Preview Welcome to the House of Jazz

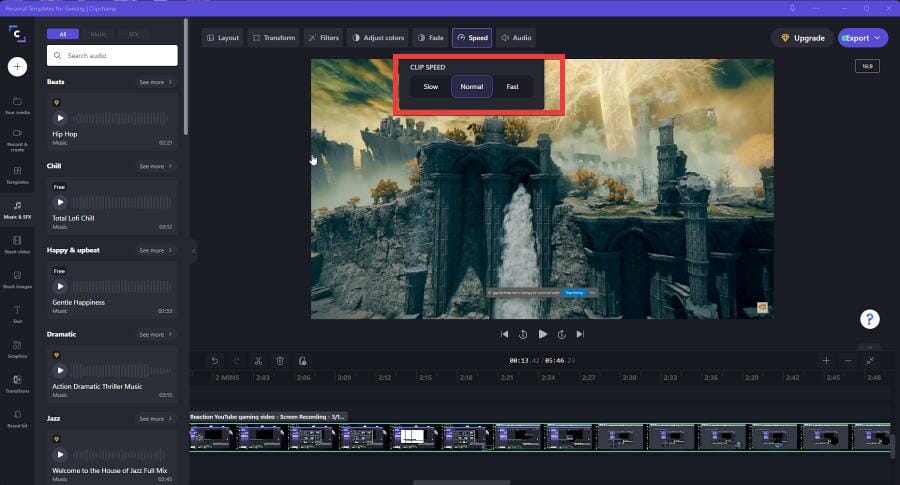tap(60, 455)
